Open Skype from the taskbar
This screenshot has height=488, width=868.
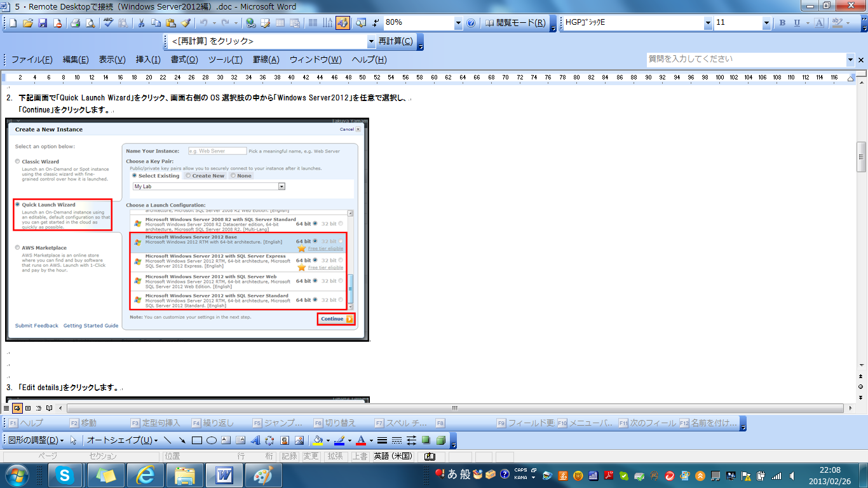point(64,475)
